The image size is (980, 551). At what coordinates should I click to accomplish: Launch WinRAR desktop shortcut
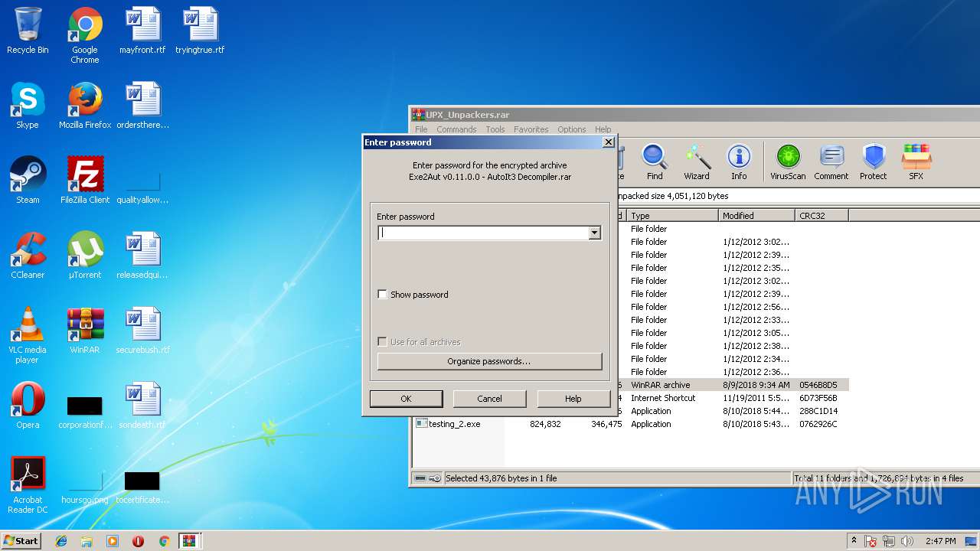coord(85,331)
